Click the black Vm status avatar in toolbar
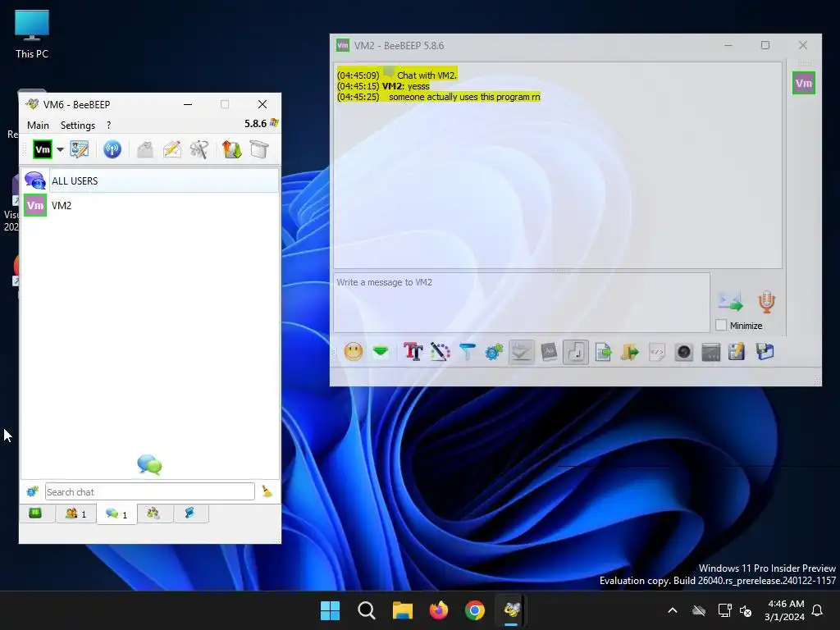The height and width of the screenshot is (630, 840). coord(43,149)
